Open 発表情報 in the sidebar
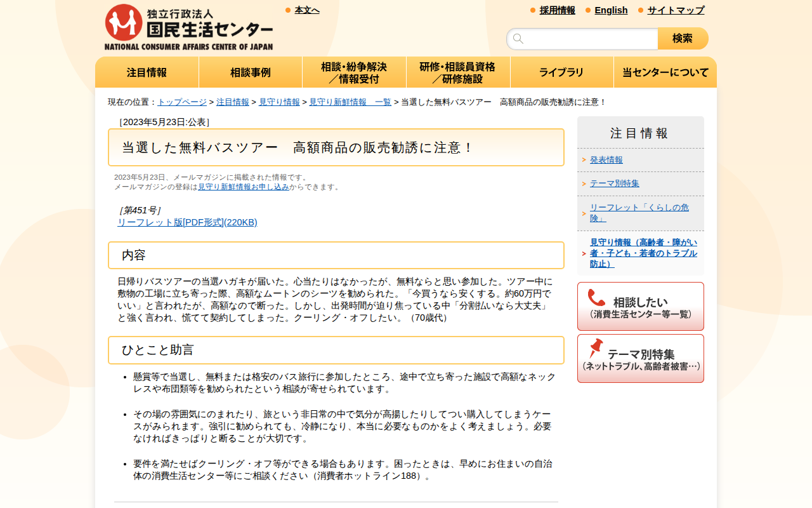Viewport: 812px width, 508px height. pos(606,160)
